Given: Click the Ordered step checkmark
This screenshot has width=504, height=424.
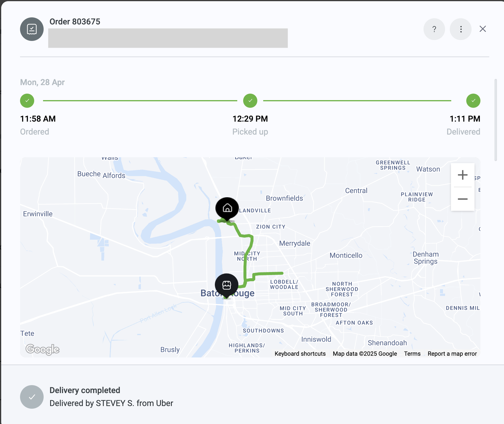Looking at the screenshot, I should point(27,101).
